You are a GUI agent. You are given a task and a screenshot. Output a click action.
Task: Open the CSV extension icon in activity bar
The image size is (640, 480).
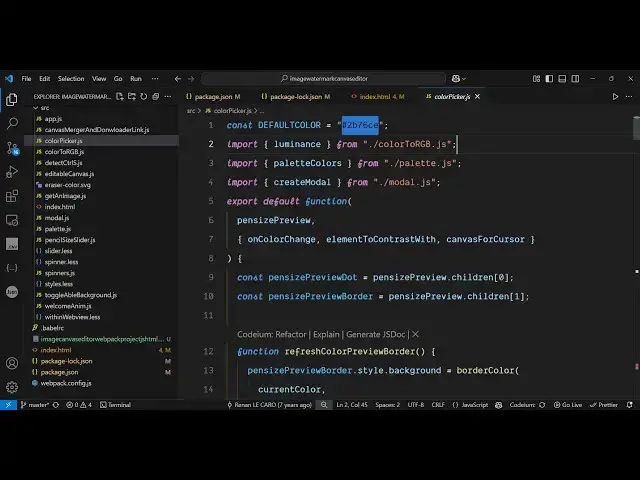point(12,244)
